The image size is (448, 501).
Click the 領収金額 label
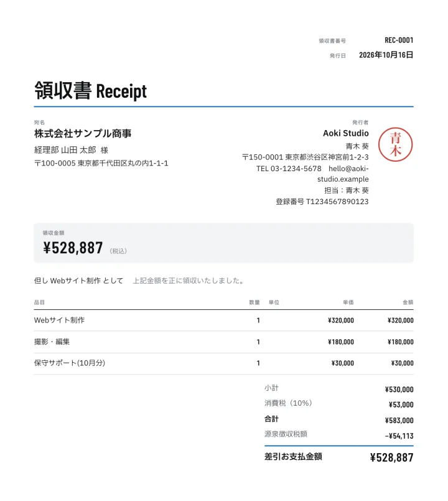(x=54, y=233)
